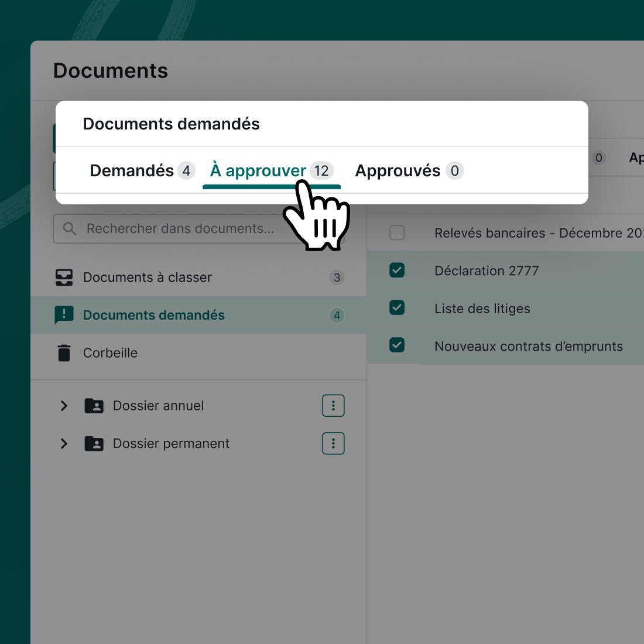
Task: Uncheck the Liste des litiges checkbox
Action: (x=397, y=307)
